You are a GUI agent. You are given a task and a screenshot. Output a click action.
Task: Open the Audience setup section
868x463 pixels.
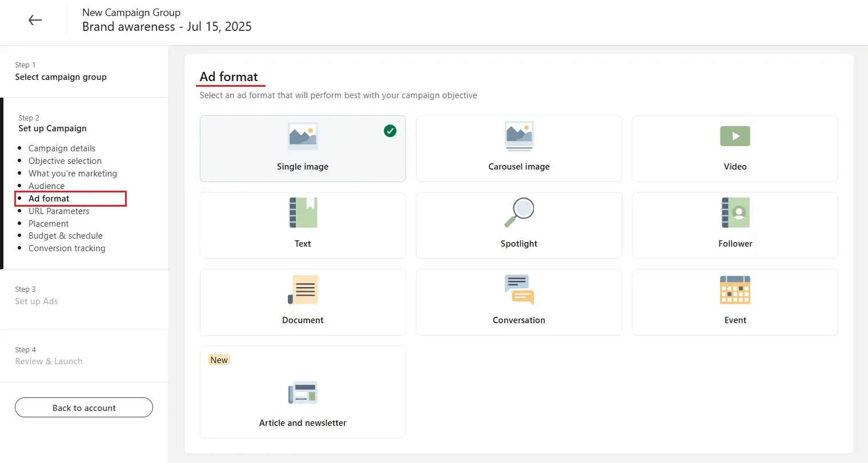[47, 186]
